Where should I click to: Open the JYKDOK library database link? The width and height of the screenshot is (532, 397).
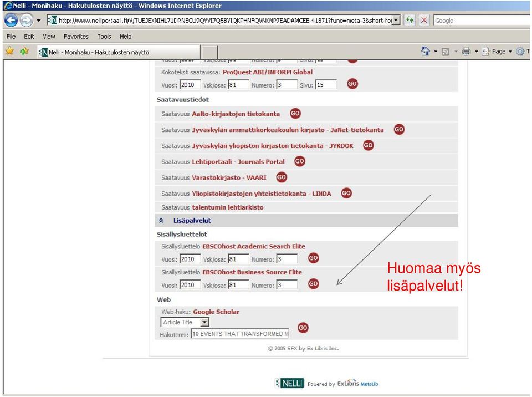[x=273, y=146]
